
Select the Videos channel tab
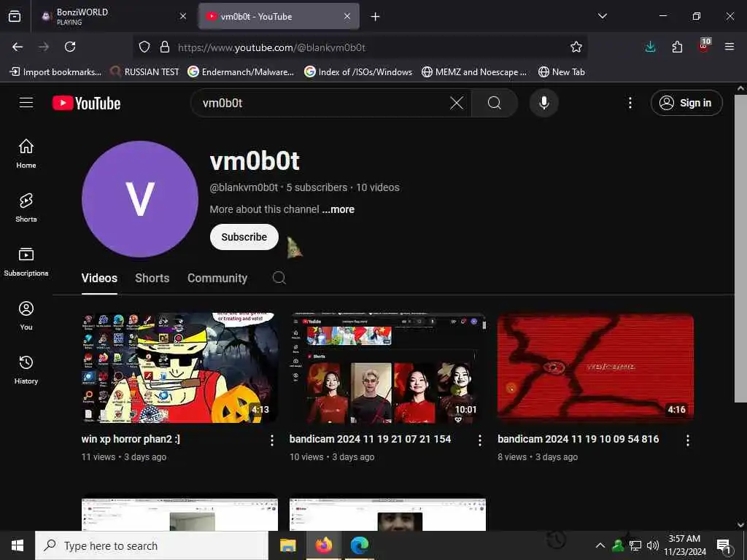(x=99, y=278)
